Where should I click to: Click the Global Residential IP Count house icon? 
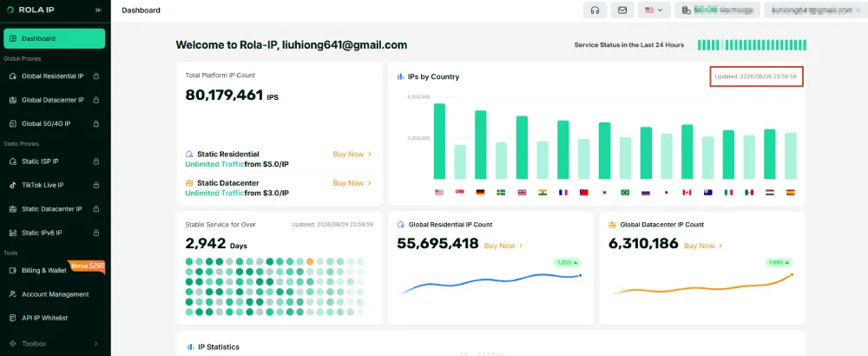point(401,225)
